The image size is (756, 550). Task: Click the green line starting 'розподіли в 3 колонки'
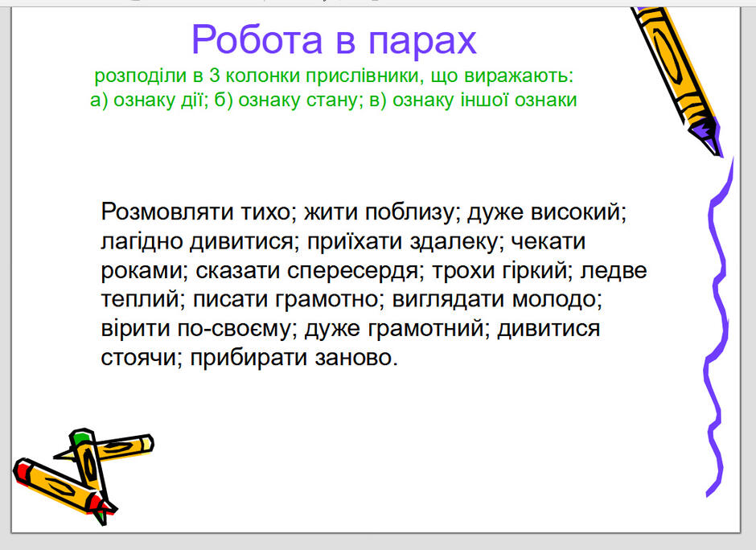334,76
